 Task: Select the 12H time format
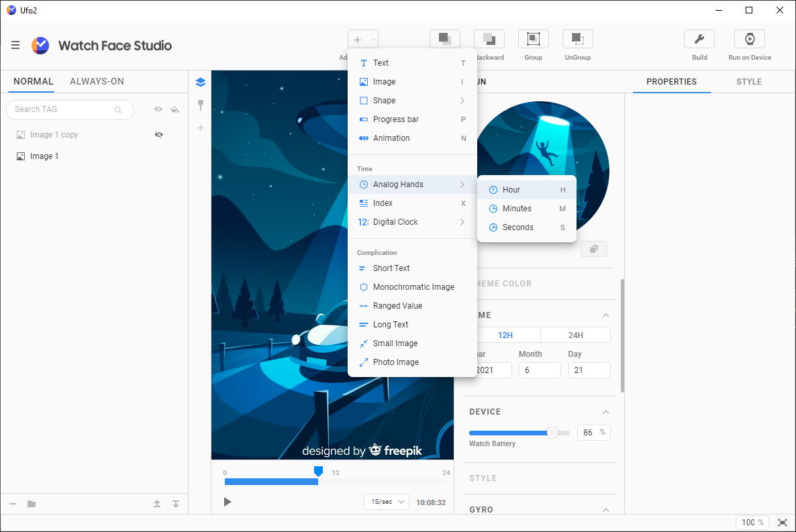tap(507, 335)
